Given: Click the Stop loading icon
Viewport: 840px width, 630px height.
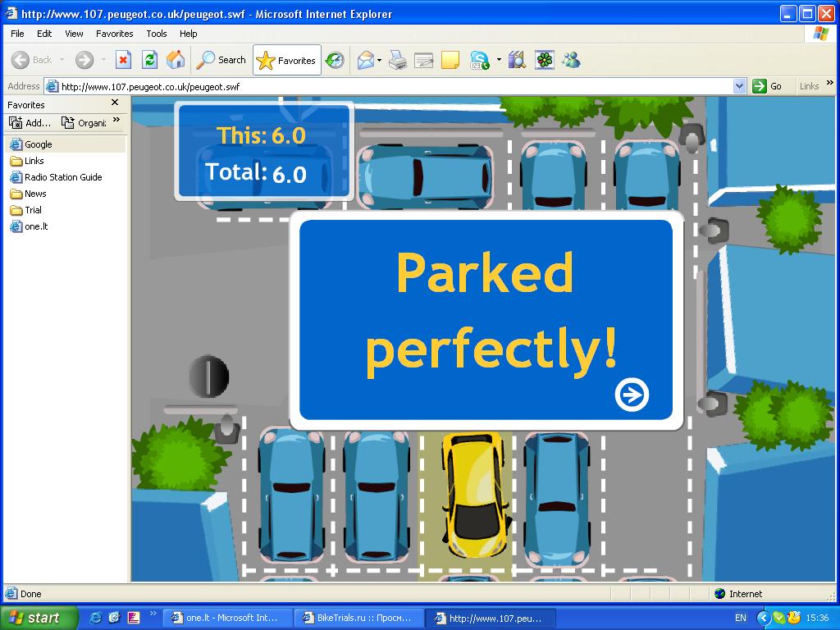Looking at the screenshot, I should tap(123, 60).
